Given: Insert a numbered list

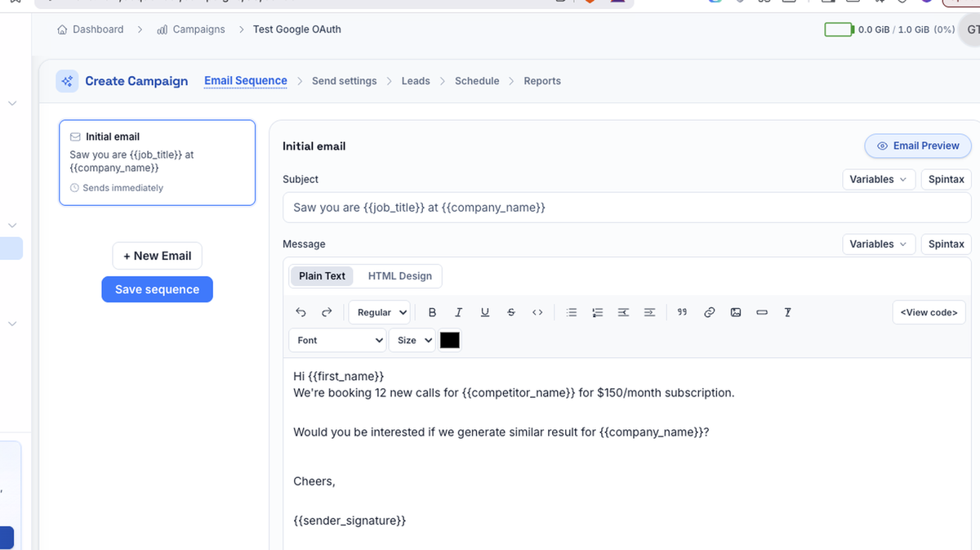Looking at the screenshot, I should point(598,312).
